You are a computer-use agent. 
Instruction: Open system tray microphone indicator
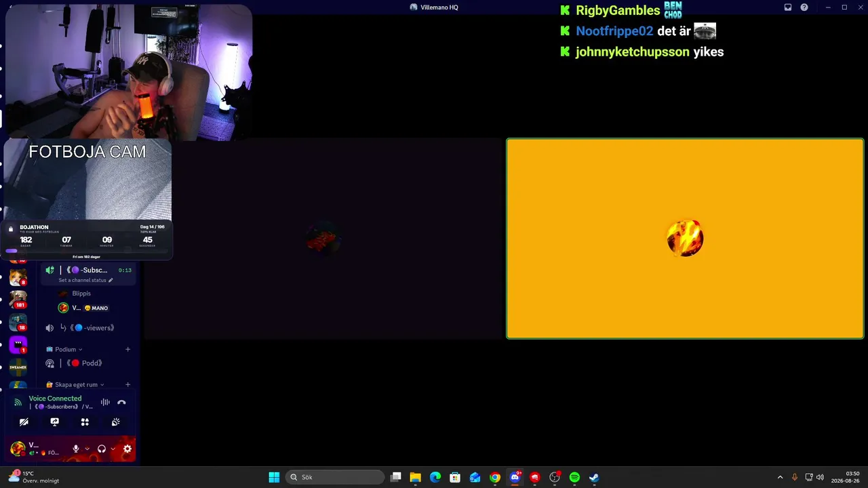[795, 477]
